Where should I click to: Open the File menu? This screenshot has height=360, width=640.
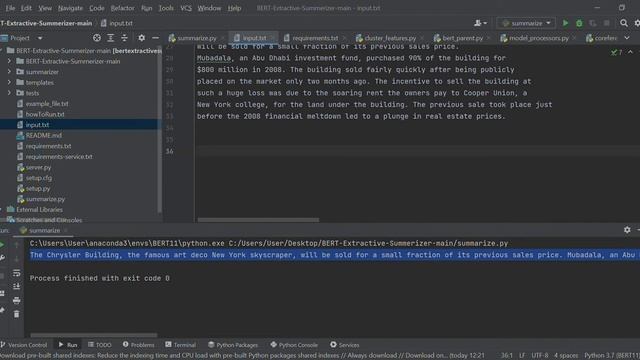[10, 8]
